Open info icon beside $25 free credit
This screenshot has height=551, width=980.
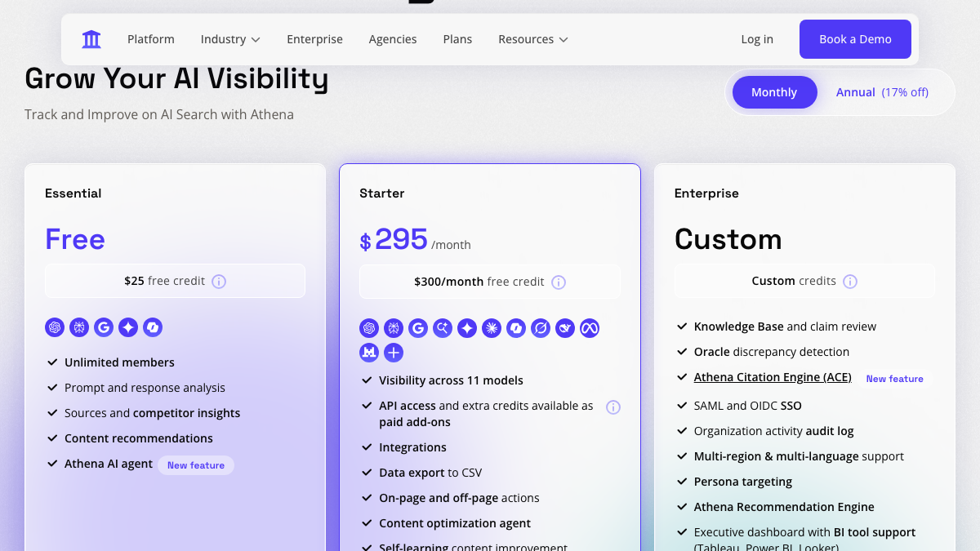tap(219, 282)
